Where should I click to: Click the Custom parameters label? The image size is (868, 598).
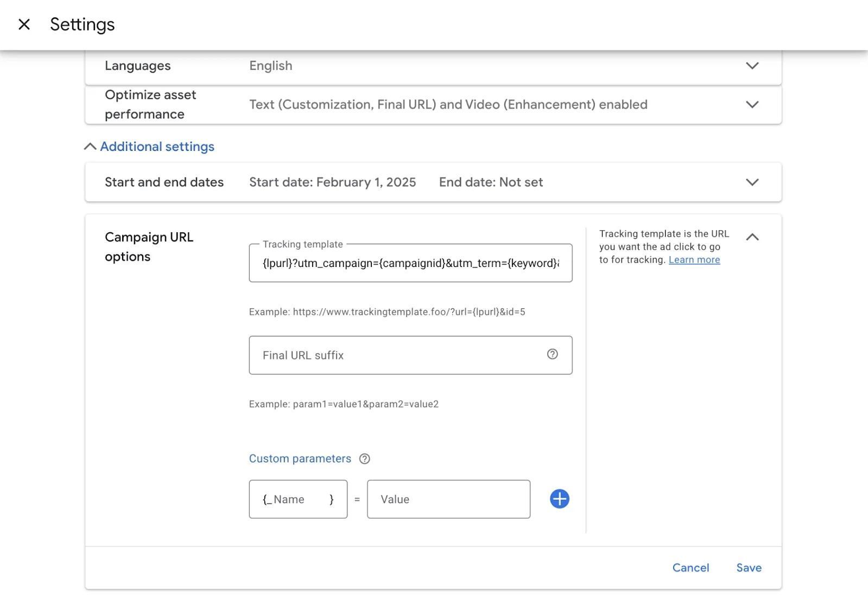tap(300, 459)
